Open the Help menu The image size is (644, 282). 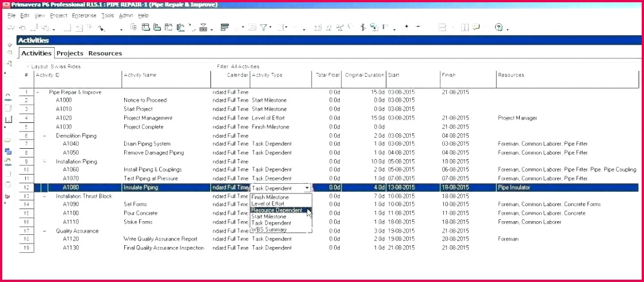click(x=143, y=16)
